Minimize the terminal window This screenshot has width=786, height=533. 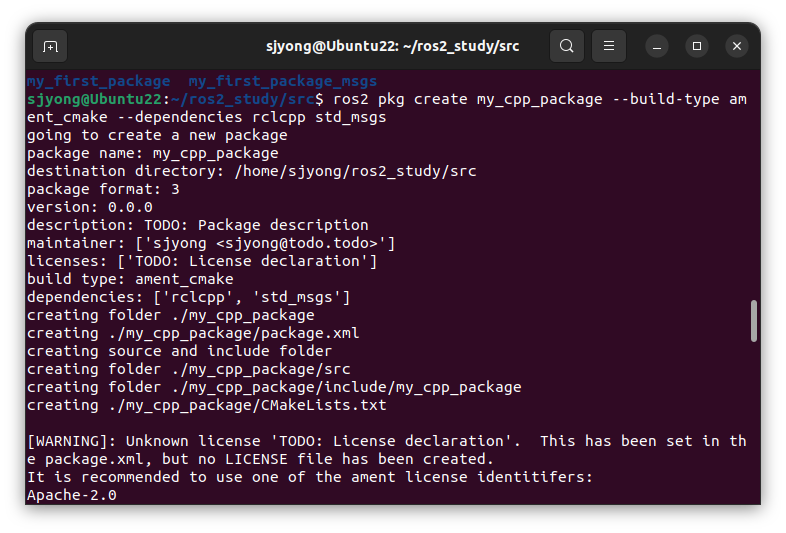point(657,47)
